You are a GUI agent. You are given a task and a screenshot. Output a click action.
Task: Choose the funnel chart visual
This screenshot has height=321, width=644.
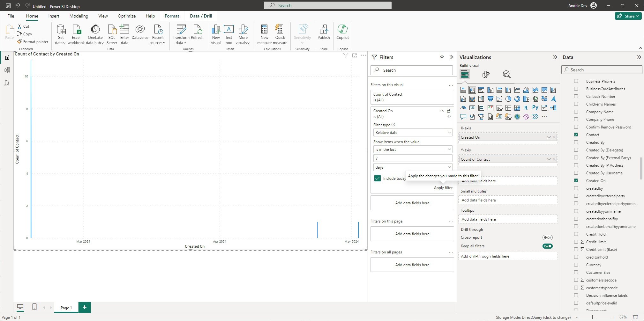(490, 99)
